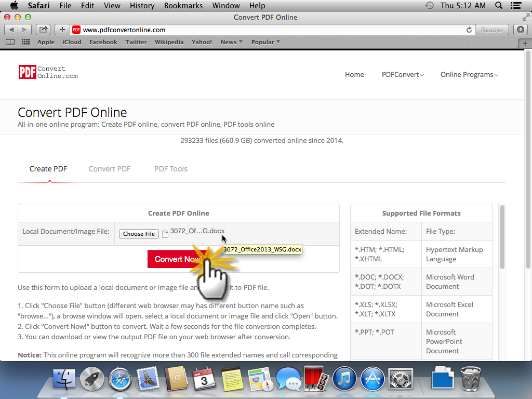Click the Safari Share button in toolbar

click(x=44, y=30)
